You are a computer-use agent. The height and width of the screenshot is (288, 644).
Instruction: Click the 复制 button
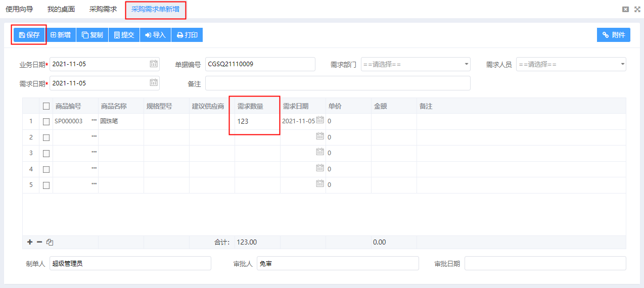[x=93, y=35]
